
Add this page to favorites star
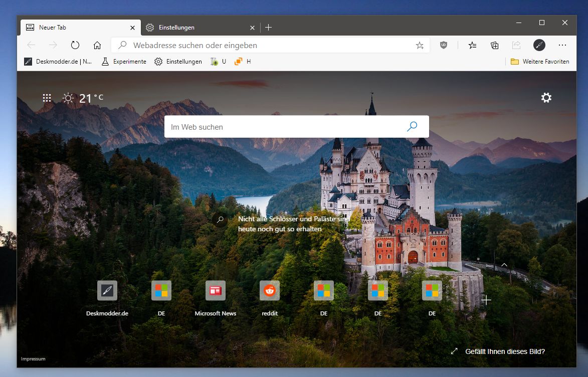420,45
